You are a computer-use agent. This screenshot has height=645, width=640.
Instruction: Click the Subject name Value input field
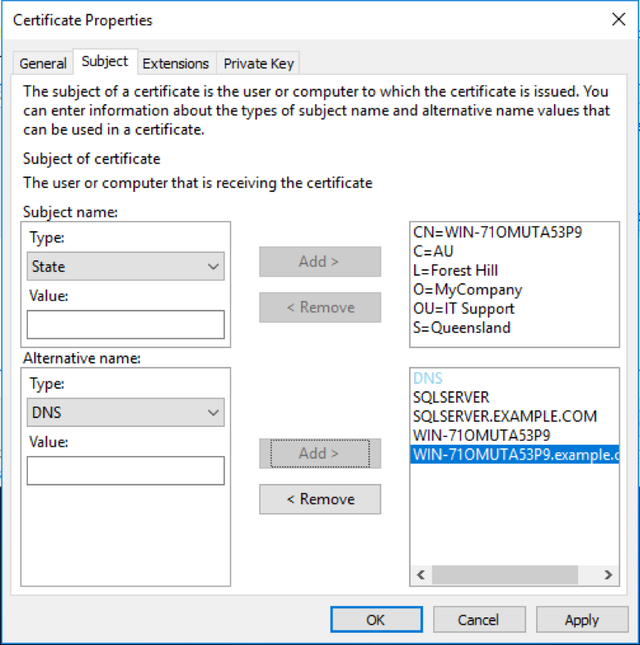click(126, 325)
